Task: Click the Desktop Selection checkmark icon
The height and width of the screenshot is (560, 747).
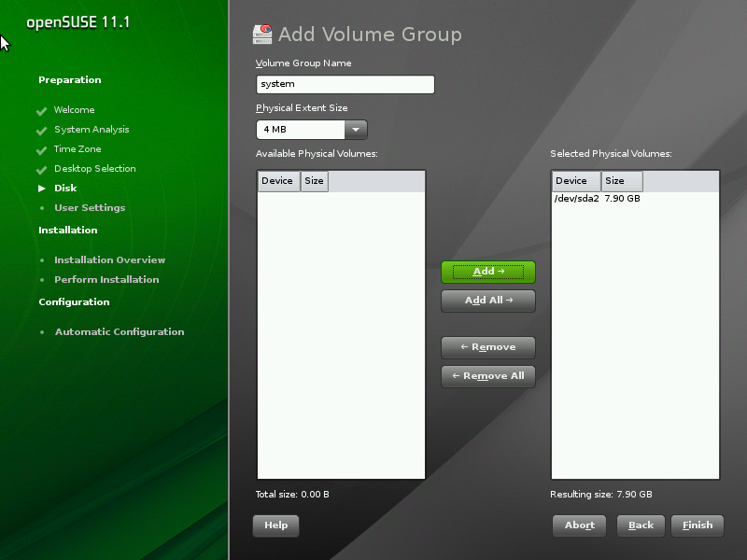Action: 41,170
